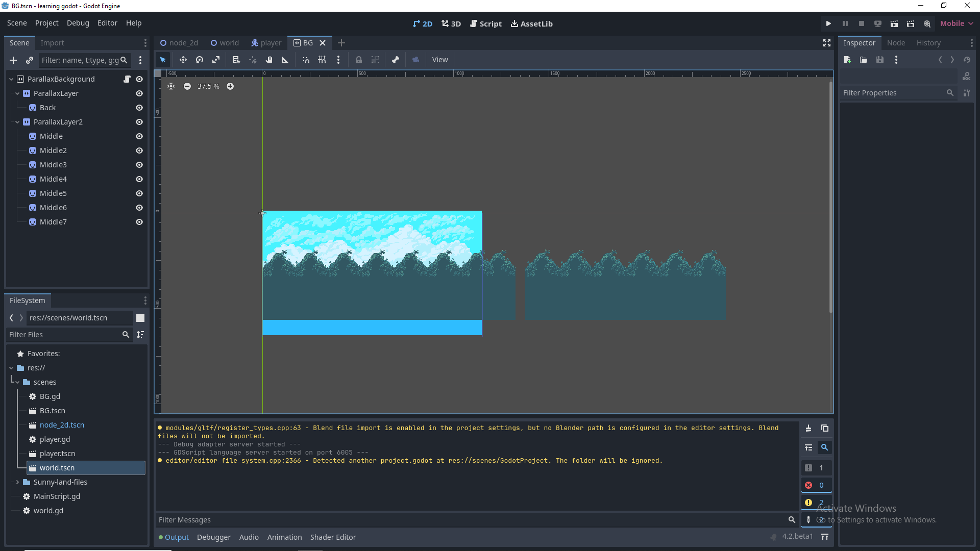The width and height of the screenshot is (980, 551).
Task: Toggle distraction free mode icon
Action: pos(827,43)
